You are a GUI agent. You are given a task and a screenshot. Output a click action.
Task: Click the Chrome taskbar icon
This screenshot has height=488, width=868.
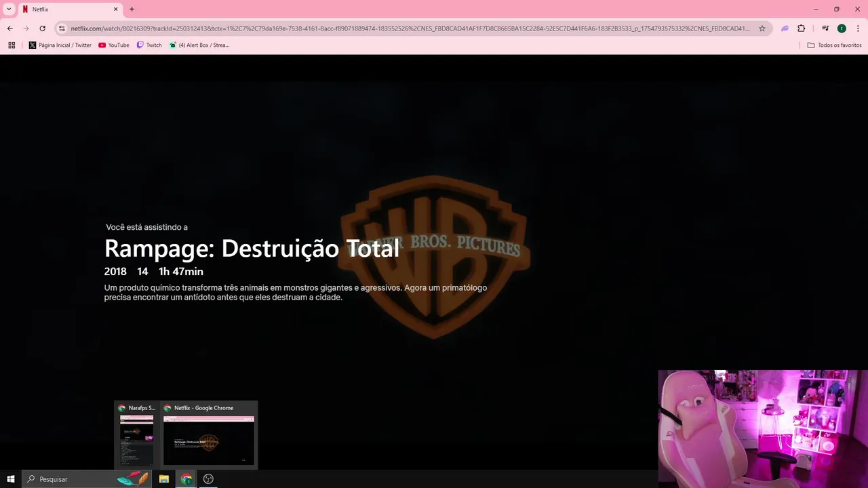click(186, 479)
